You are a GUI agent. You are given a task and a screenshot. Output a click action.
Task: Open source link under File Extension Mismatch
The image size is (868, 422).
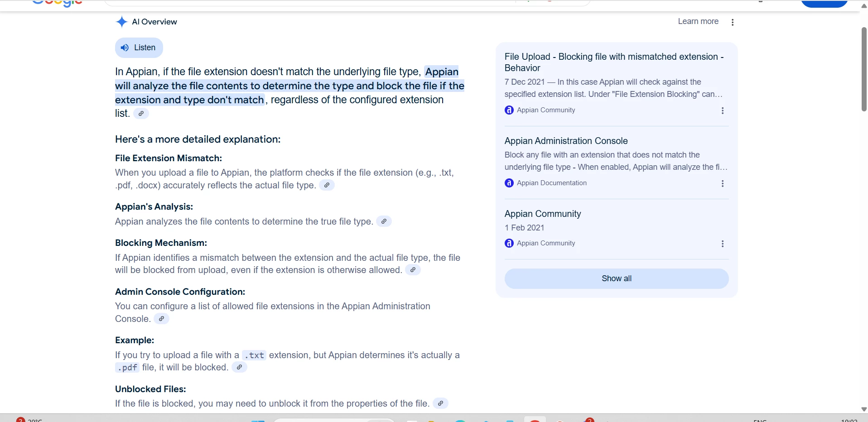pyautogui.click(x=327, y=185)
